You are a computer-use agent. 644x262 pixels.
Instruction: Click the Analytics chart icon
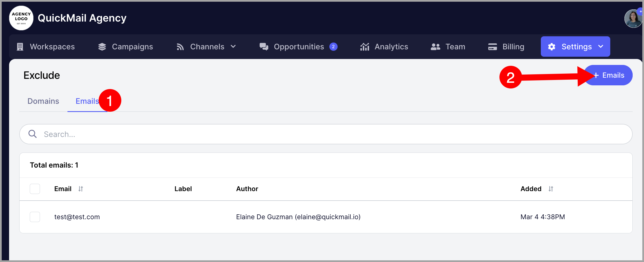pyautogui.click(x=365, y=47)
